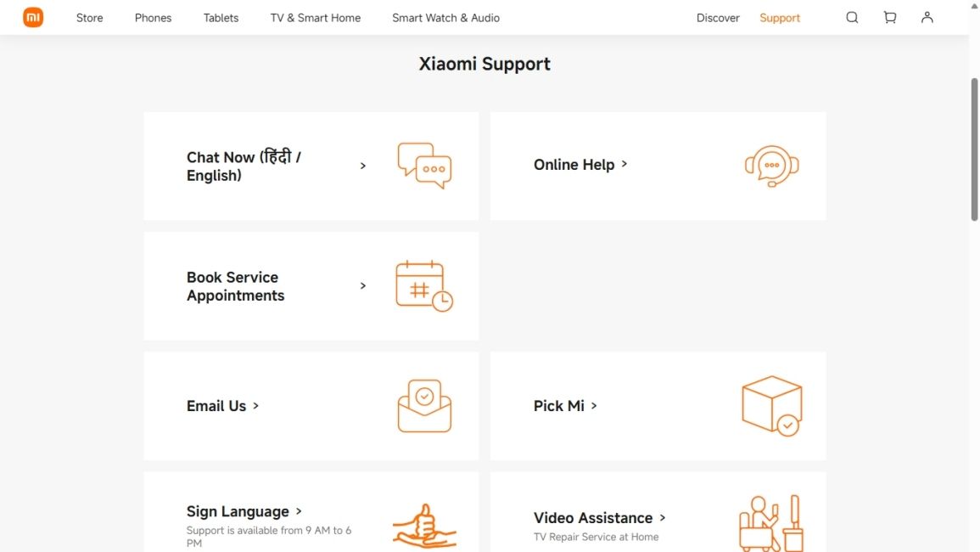Viewport: 980px width, 552px height.
Task: Click the chevron next to Sign Language
Action: point(299,511)
